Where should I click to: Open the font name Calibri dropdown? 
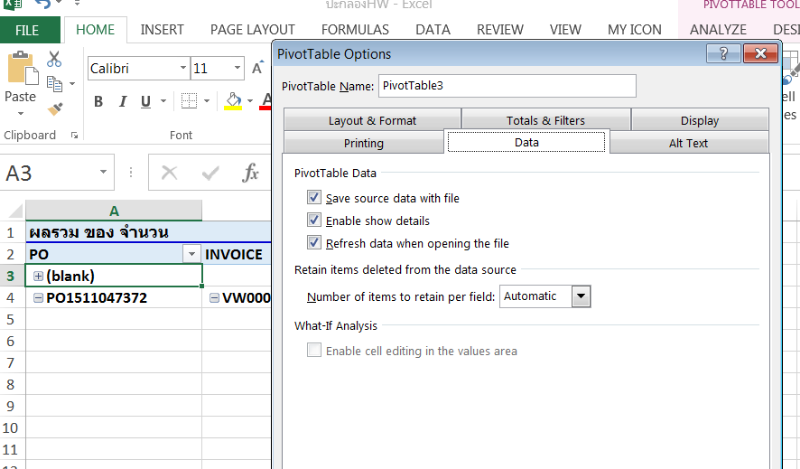[x=183, y=69]
